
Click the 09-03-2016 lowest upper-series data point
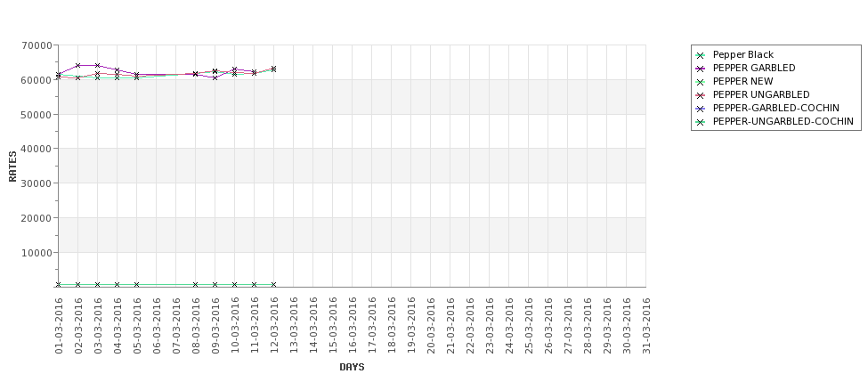215,77
